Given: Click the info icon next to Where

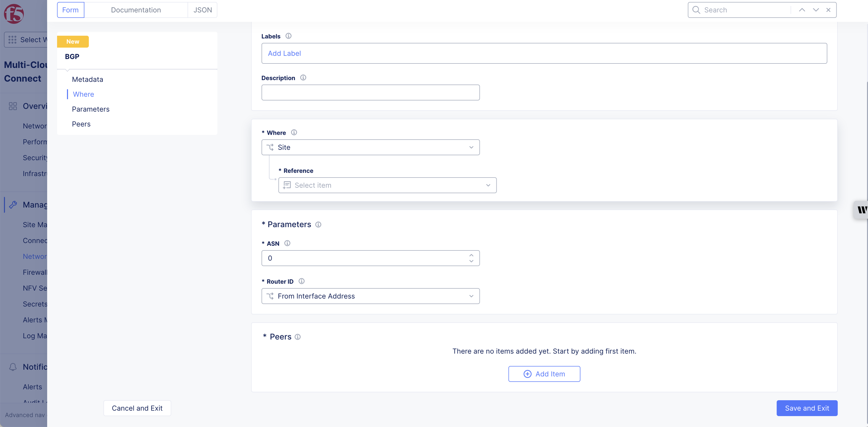Looking at the screenshot, I should (294, 132).
